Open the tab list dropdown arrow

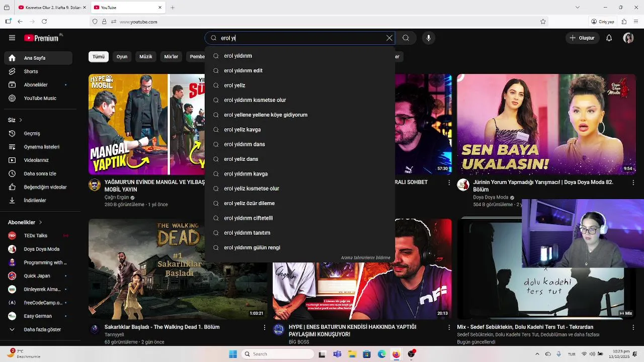tap(578, 7)
